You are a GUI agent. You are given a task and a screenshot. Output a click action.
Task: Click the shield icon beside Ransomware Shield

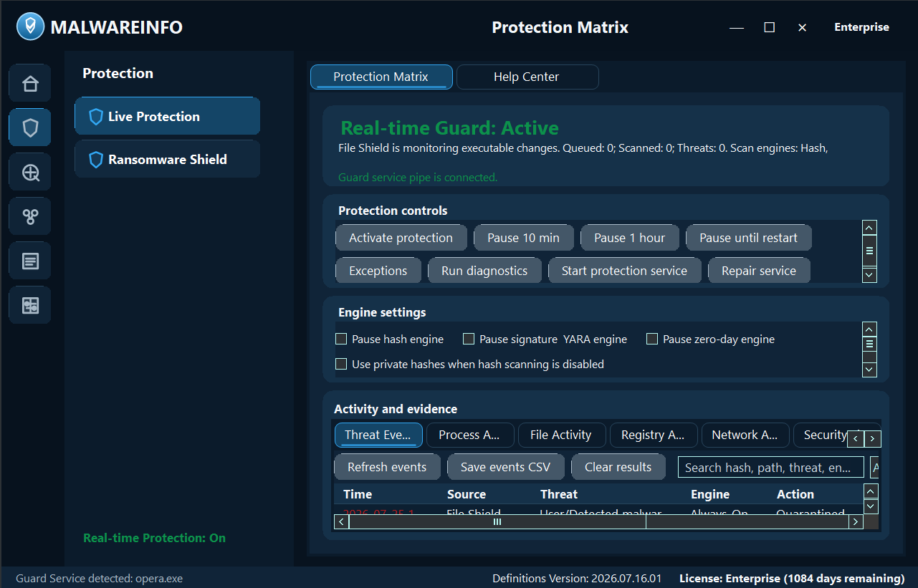(96, 160)
